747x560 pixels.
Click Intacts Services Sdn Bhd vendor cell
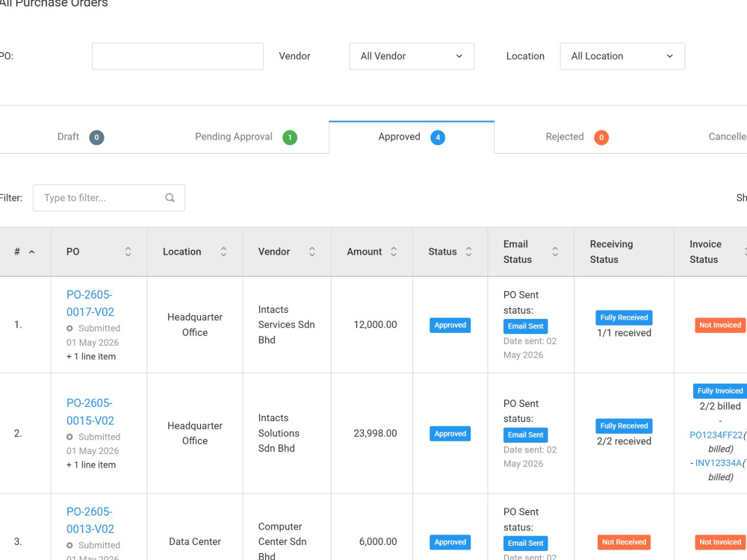[286, 325]
